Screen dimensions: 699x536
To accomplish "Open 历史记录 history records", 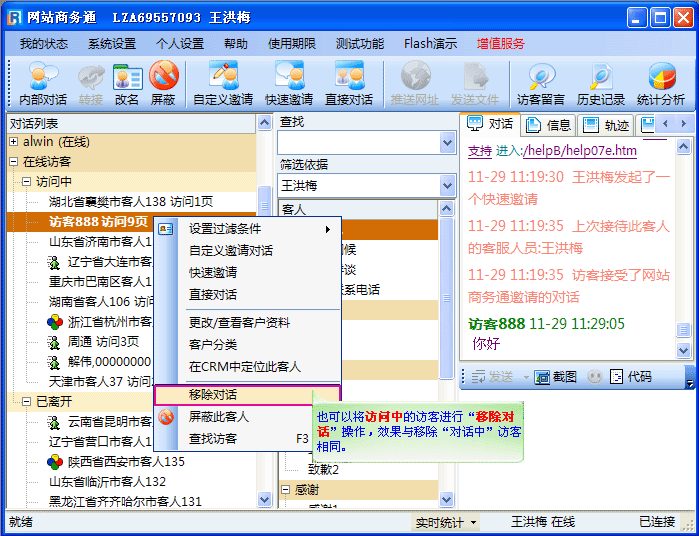I will click(601, 83).
